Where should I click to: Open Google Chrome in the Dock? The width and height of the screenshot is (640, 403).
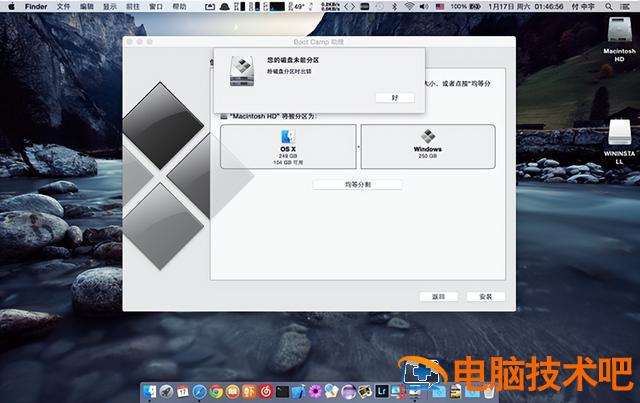click(x=216, y=391)
